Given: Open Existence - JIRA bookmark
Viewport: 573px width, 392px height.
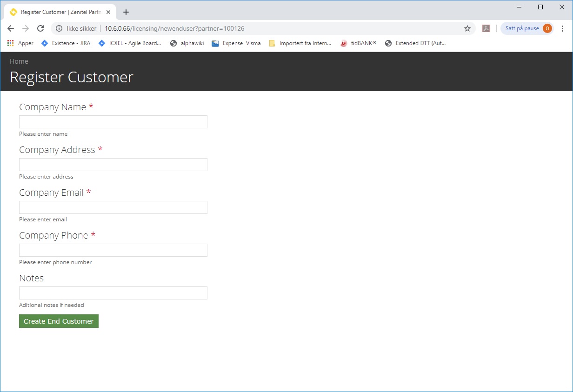Looking at the screenshot, I should tap(66, 43).
